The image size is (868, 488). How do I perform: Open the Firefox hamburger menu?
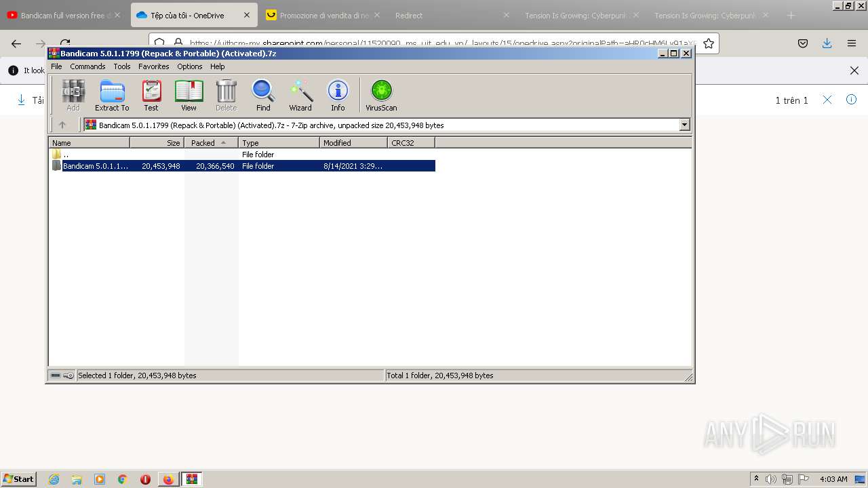pyautogui.click(x=852, y=43)
